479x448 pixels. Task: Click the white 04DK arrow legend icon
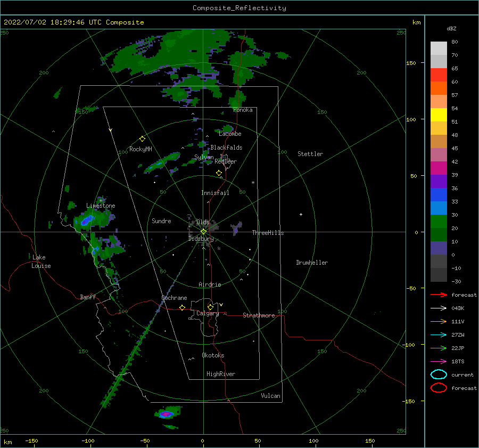[x=439, y=308]
